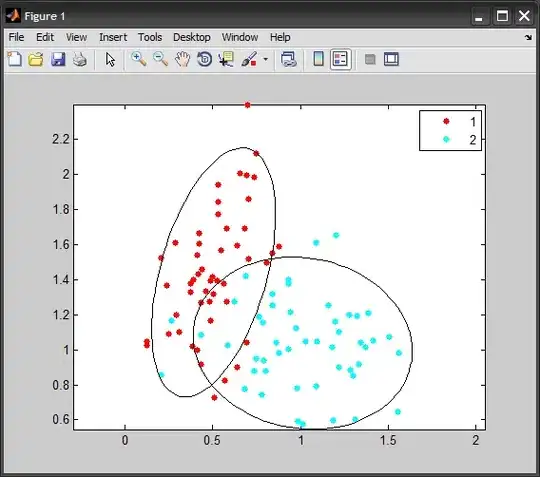Click the Print Figure icon
Image resolution: width=540 pixels, height=477 pixels.
(80, 59)
